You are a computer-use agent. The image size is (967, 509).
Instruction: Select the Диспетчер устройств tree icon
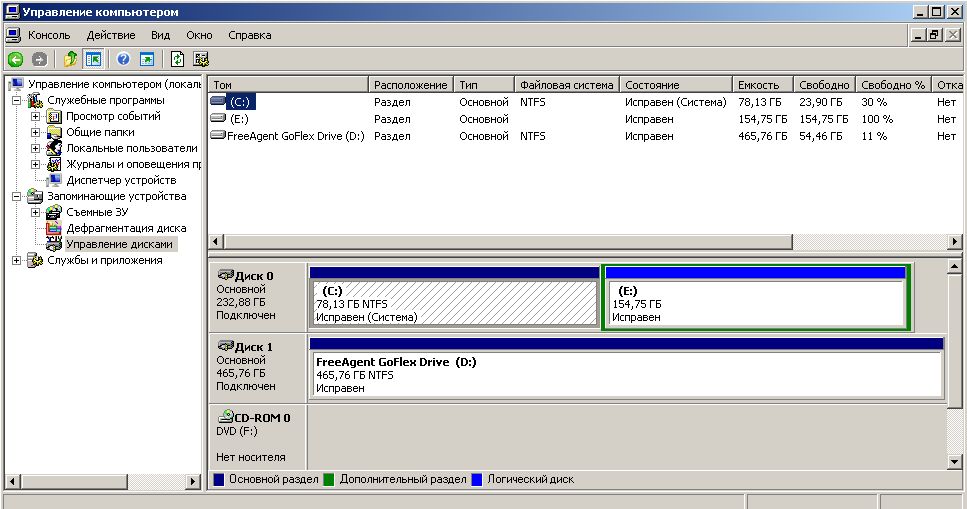point(55,180)
